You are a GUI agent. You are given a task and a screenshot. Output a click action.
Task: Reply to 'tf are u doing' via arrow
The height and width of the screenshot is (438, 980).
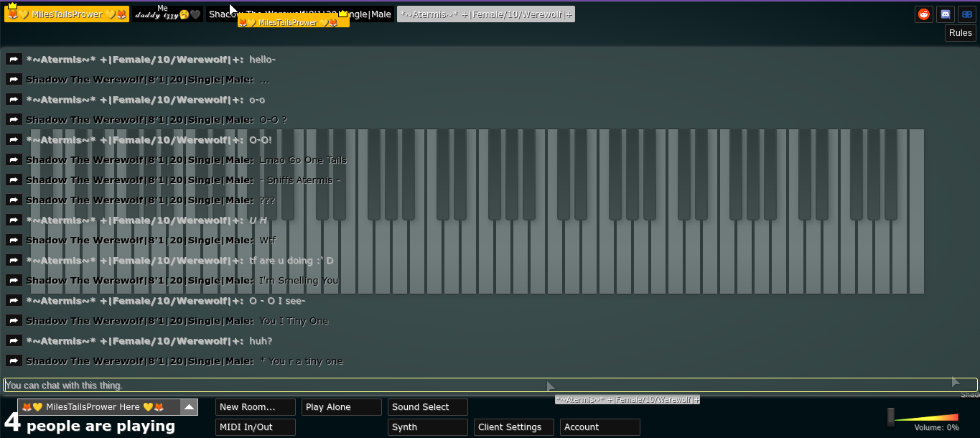[14, 261]
